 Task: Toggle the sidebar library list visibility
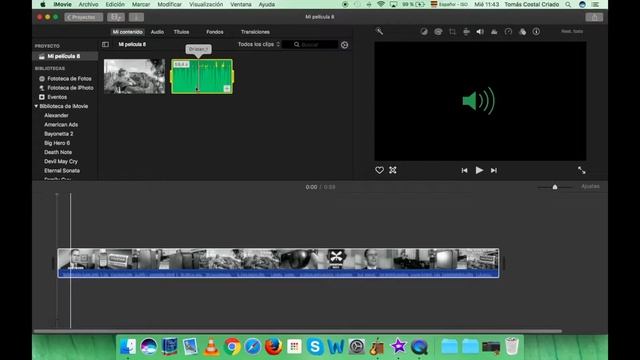pyautogui.click(x=105, y=44)
